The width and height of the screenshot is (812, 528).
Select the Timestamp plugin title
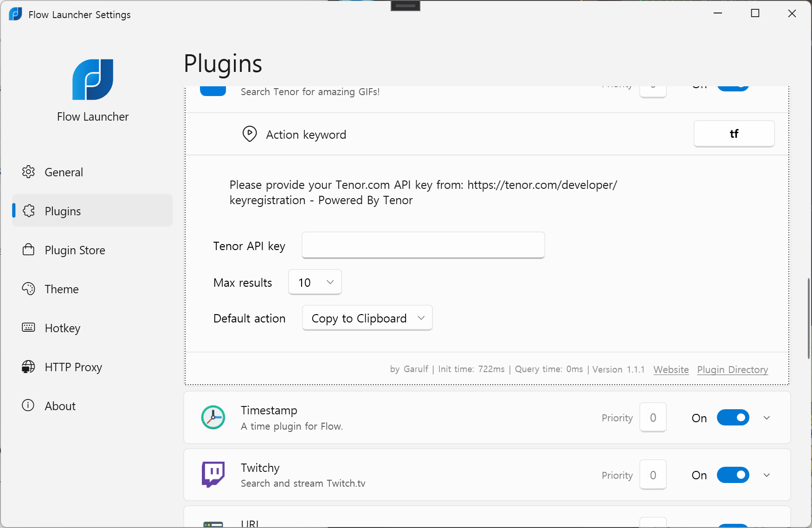point(269,410)
